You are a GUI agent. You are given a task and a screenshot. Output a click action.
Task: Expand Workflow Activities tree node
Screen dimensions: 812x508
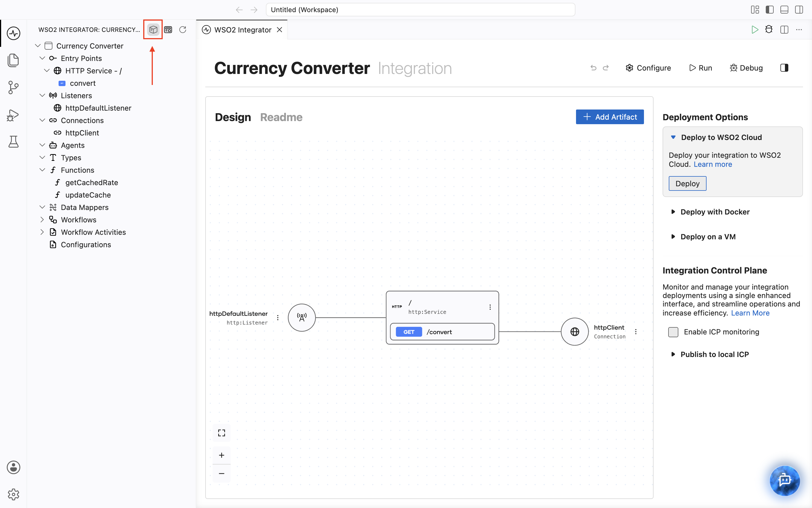tap(42, 232)
